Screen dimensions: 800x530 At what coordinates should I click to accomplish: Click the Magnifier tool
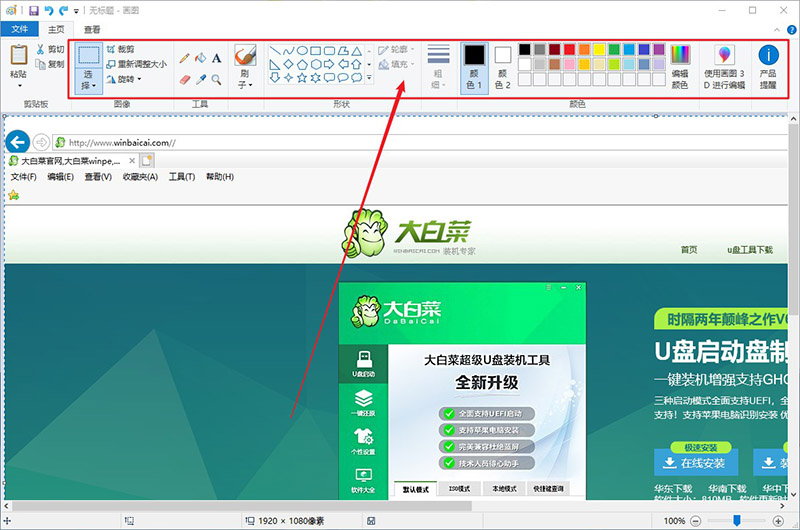click(x=216, y=79)
